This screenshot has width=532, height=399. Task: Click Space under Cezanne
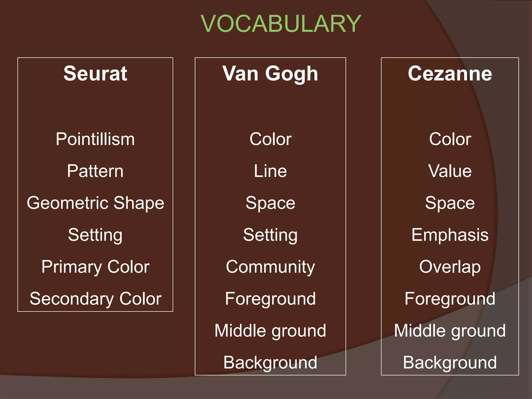(450, 203)
